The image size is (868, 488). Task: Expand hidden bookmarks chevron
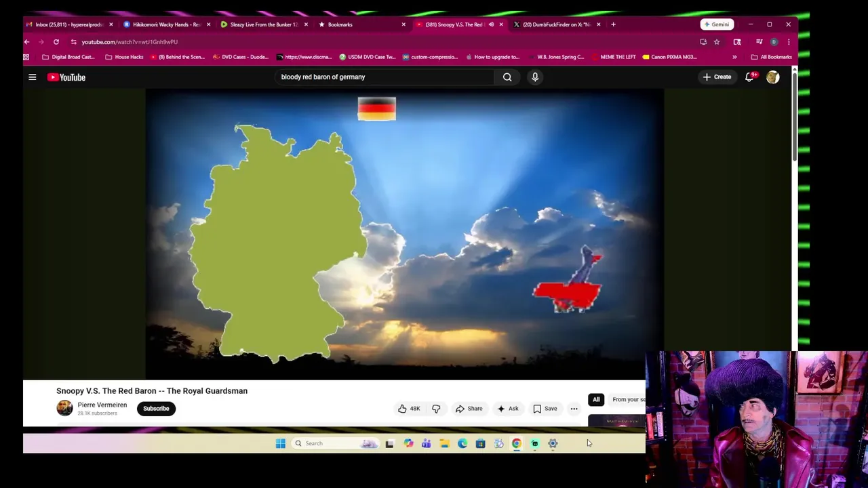click(x=734, y=57)
